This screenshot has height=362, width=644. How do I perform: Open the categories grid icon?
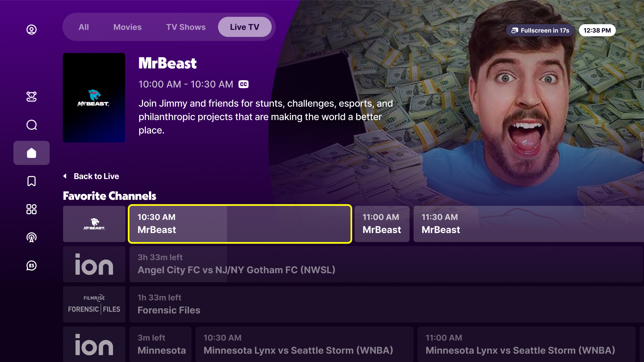tap(32, 209)
